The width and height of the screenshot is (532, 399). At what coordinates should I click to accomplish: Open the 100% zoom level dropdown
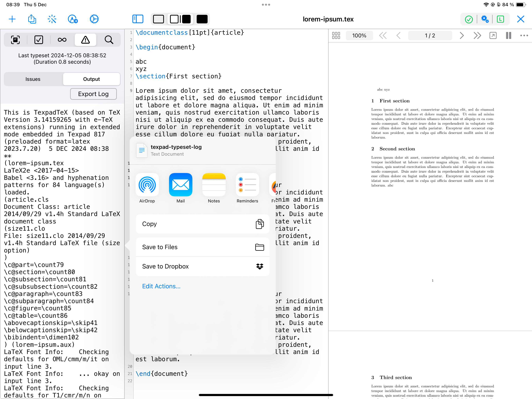pyautogui.click(x=359, y=36)
